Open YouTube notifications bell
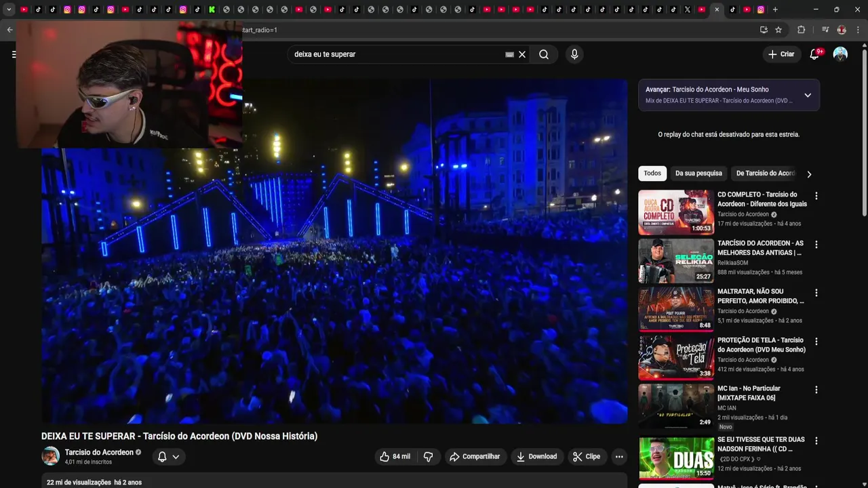 tap(814, 54)
